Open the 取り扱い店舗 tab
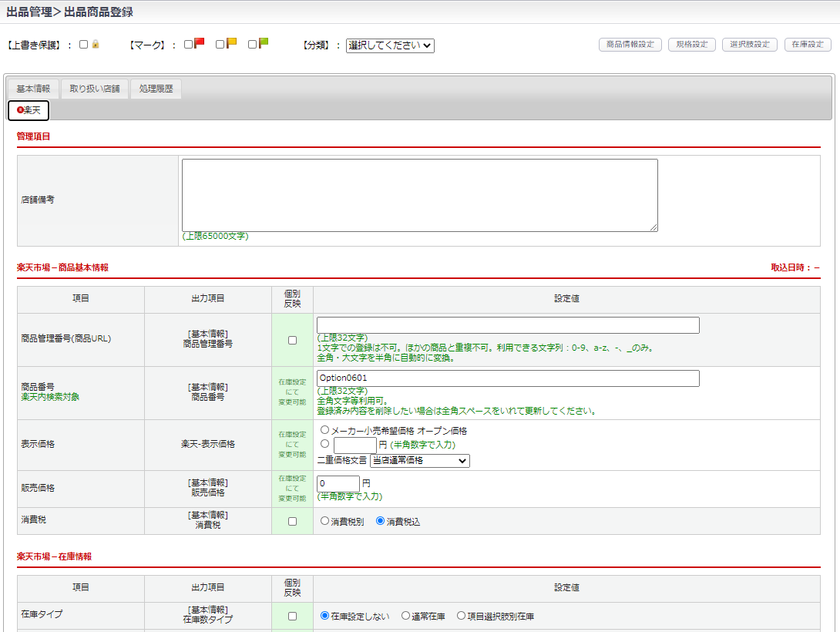Viewport: 840px width, 632px height. 95,89
